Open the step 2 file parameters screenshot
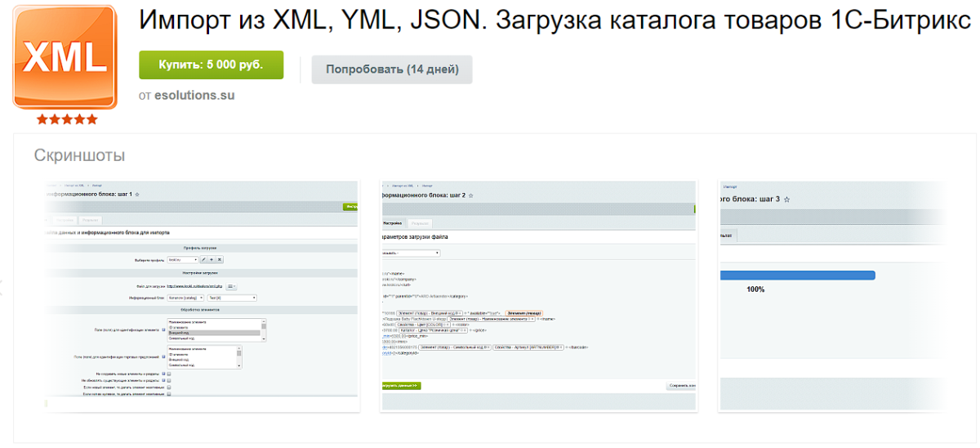The image size is (980, 448). [x=538, y=297]
